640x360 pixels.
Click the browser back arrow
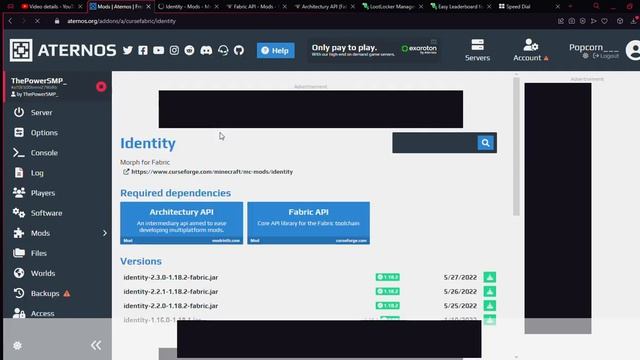pos(11,21)
